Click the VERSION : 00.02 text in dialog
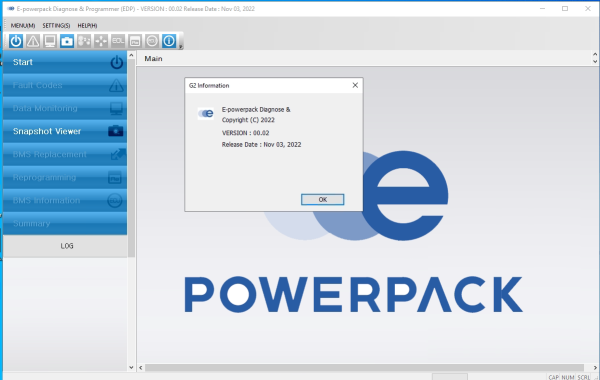 245,133
